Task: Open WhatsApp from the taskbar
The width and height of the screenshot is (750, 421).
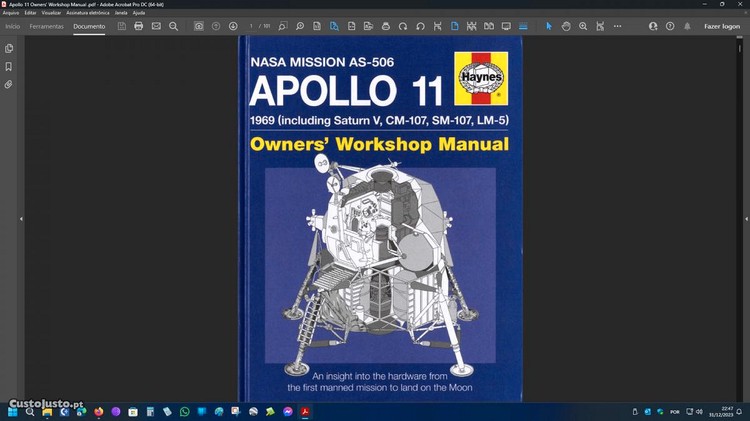Action: (183, 411)
